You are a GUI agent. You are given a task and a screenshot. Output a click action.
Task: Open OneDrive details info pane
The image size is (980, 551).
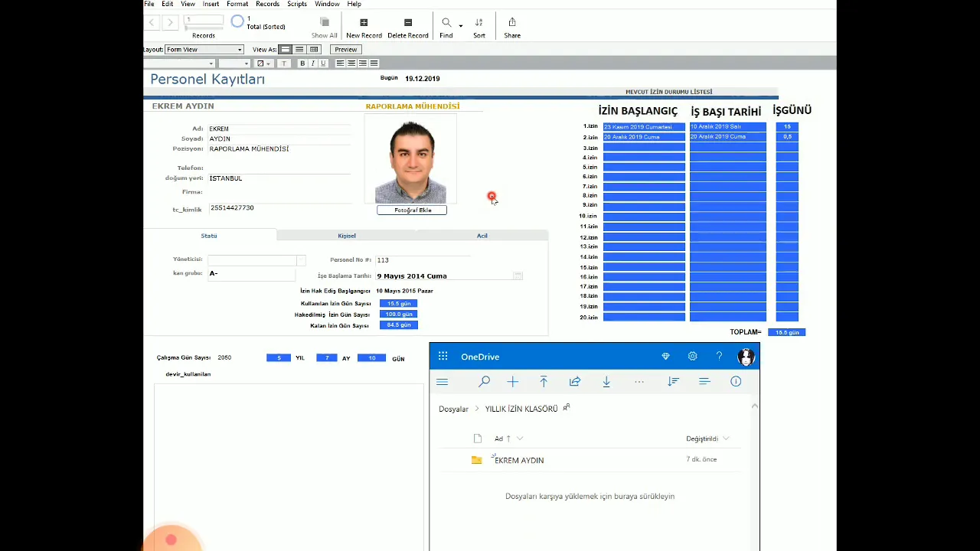click(736, 382)
